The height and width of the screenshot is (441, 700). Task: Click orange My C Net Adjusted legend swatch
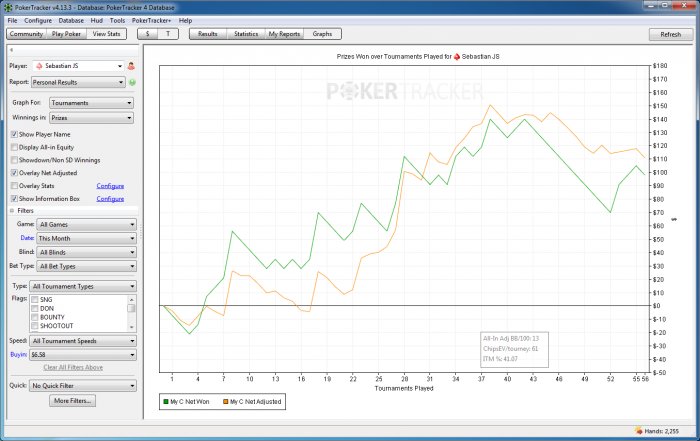(223, 401)
